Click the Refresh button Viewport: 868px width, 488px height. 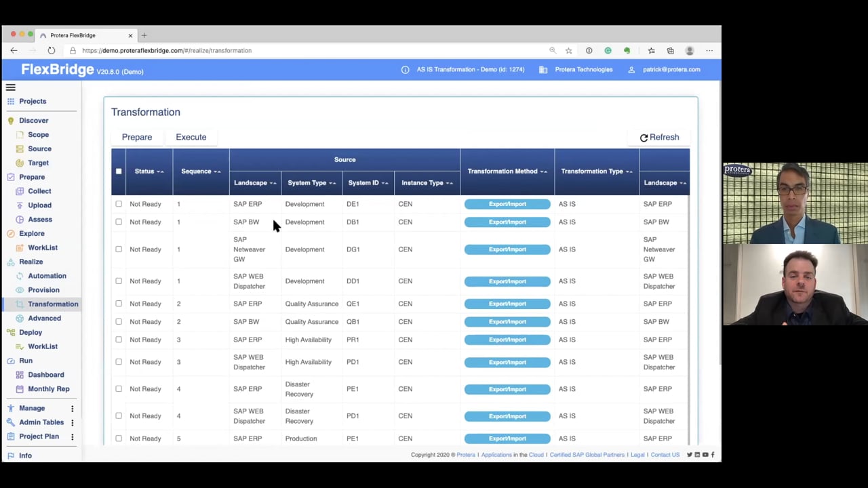pyautogui.click(x=659, y=137)
